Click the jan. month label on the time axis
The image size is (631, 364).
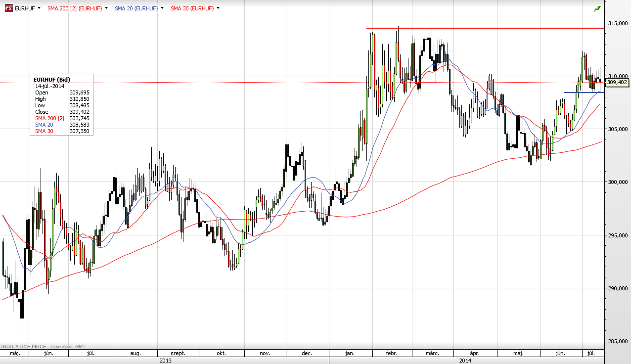click(350, 354)
